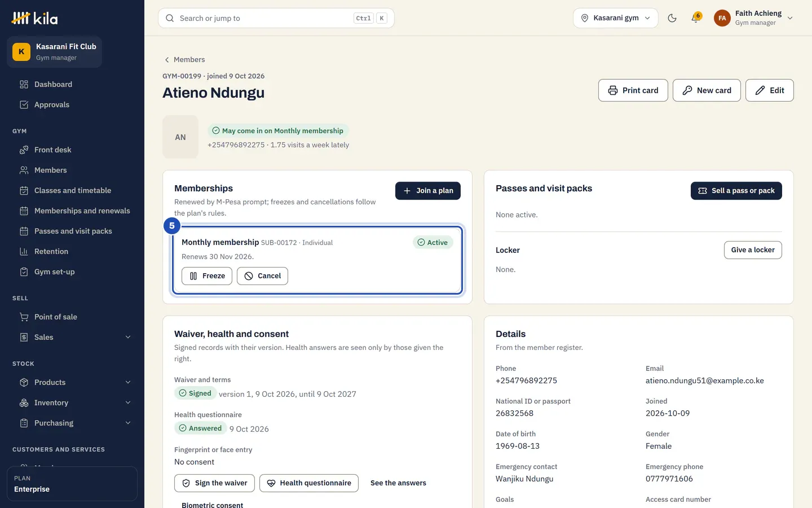812x508 pixels.
Task: Open notifications bell icon
Action: pos(696,18)
